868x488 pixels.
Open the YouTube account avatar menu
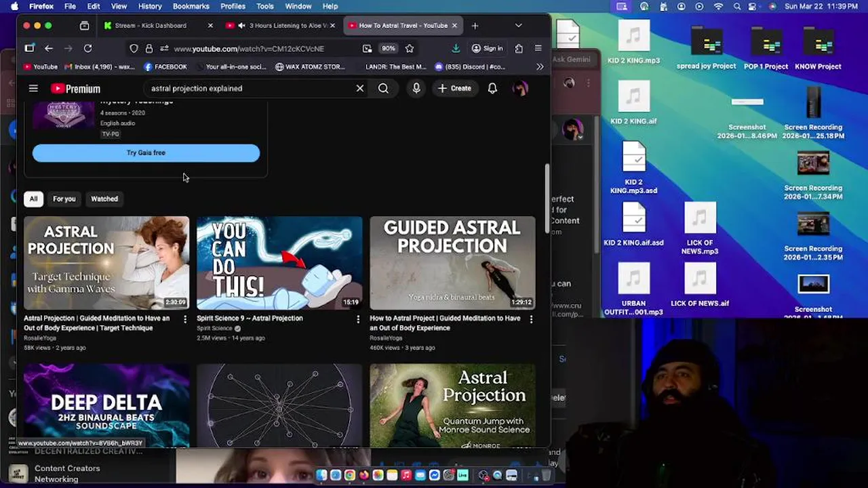[520, 88]
